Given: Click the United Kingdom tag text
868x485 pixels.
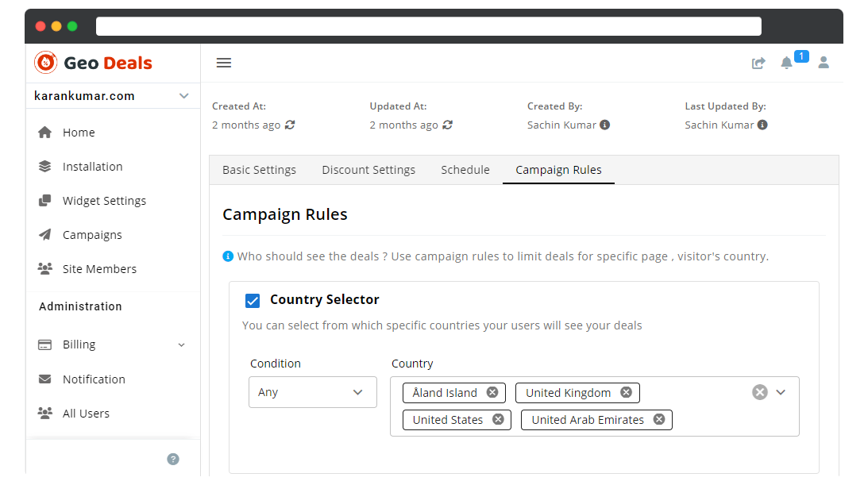Looking at the screenshot, I should 569,393.
